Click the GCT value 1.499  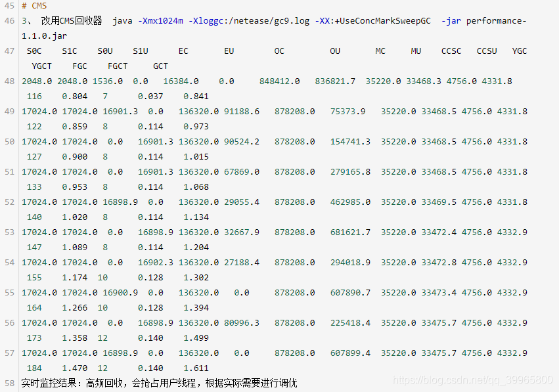(x=196, y=338)
